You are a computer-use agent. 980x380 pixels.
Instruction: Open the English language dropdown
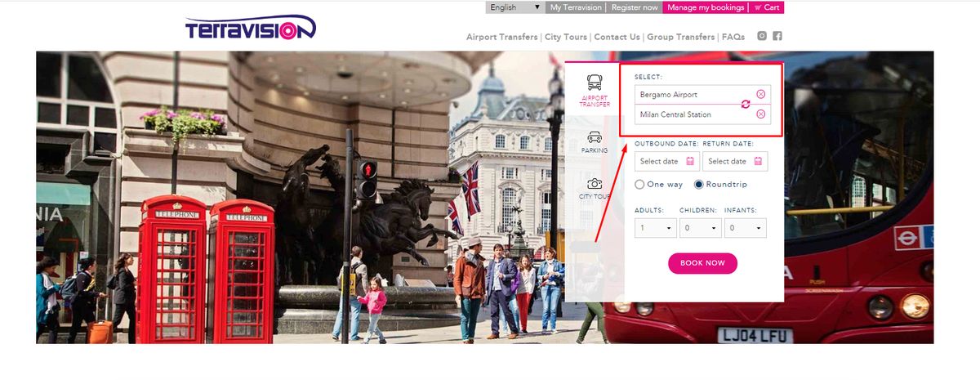coord(514,7)
